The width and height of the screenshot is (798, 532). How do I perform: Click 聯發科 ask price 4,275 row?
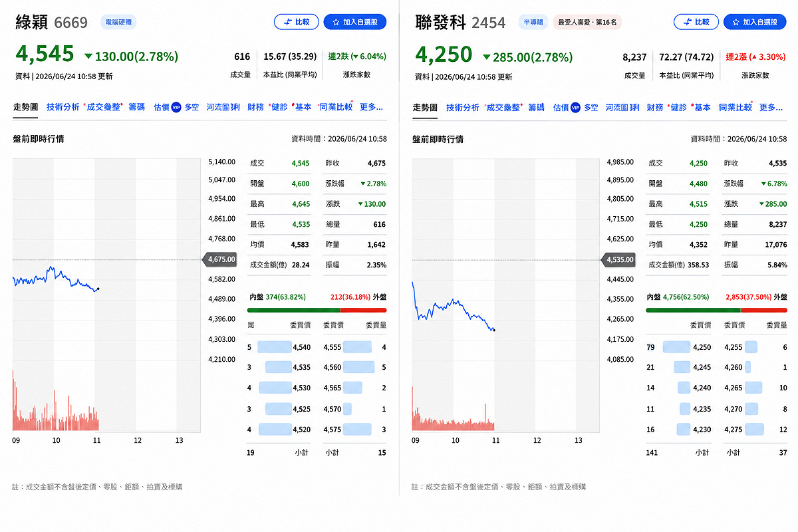tap(756, 430)
